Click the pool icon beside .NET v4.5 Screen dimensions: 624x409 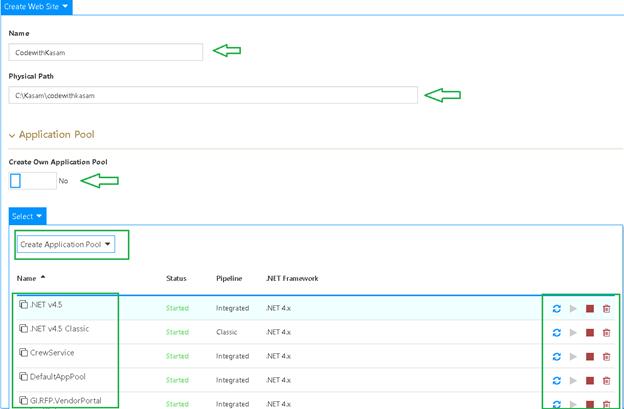23,304
